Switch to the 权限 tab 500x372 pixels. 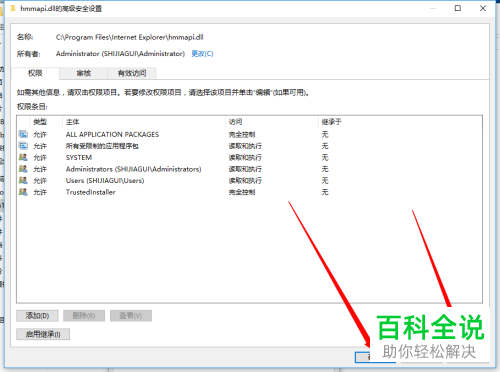[x=35, y=73]
